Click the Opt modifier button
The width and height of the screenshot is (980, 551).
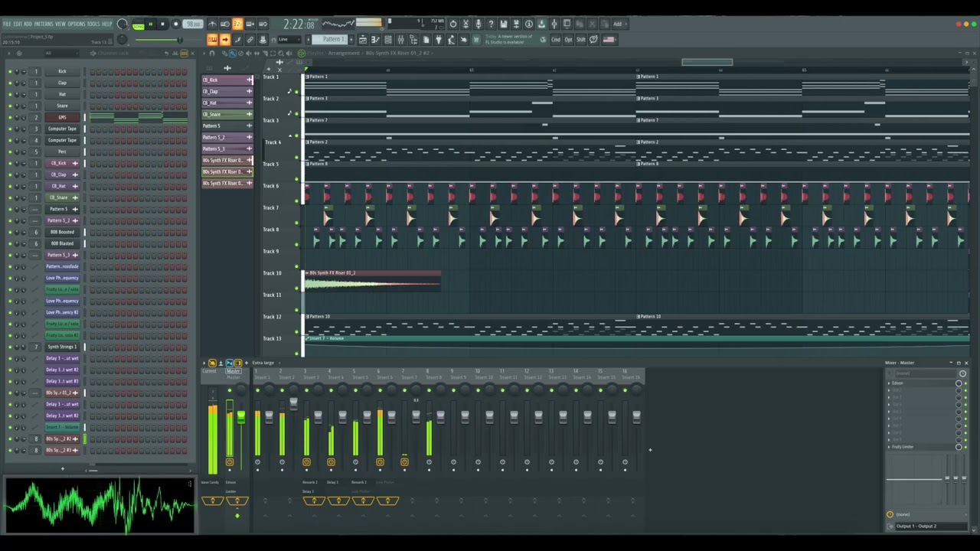point(569,40)
